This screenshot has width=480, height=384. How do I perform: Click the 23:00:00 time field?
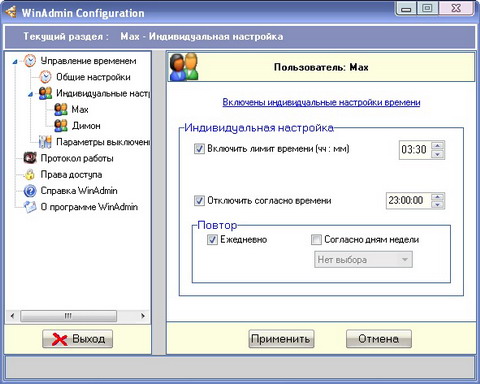pyautogui.click(x=408, y=201)
